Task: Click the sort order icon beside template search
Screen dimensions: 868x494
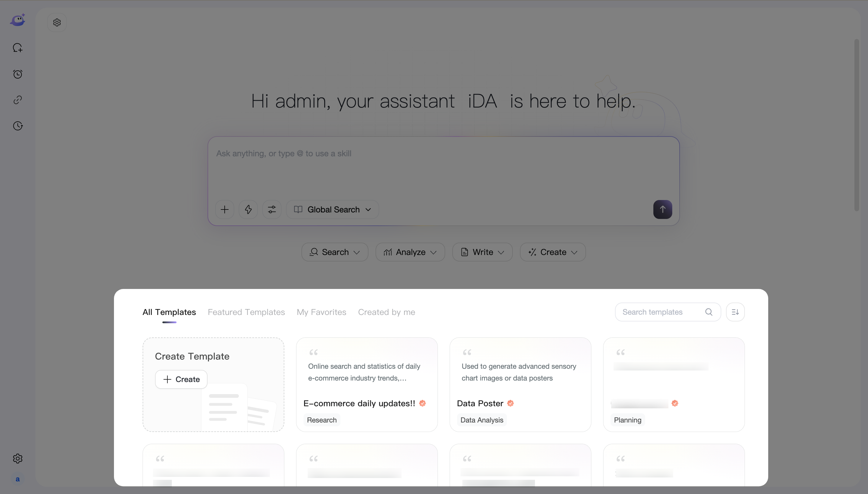Action: [735, 312]
